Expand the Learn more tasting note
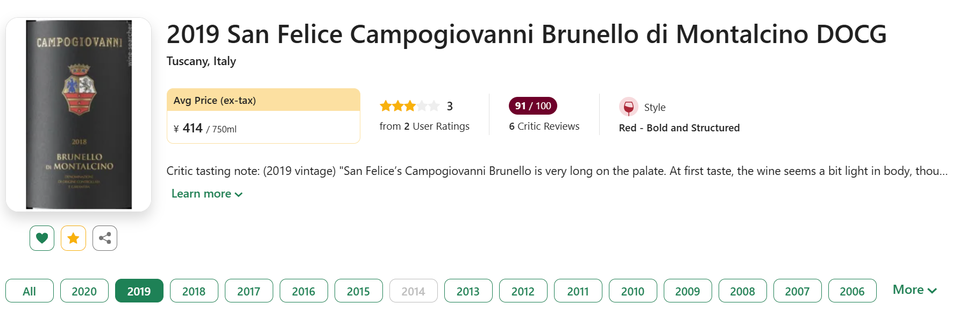 (207, 194)
